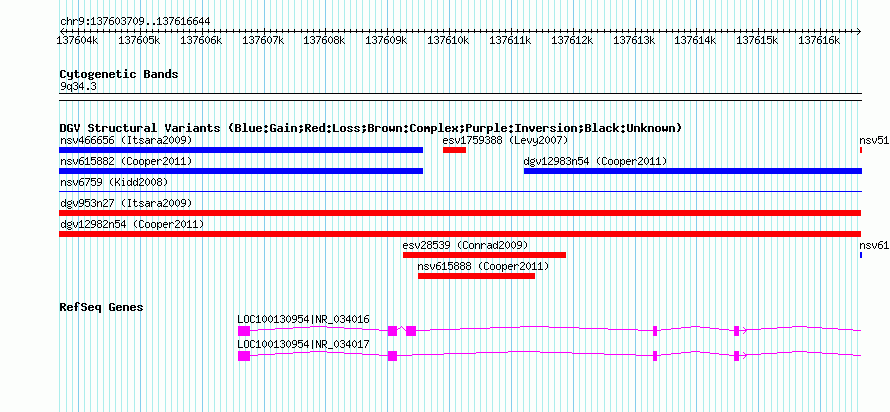Click the nsv6759 (Kidd2008) label
Screen dimensions: 890x412
[x=114, y=182]
